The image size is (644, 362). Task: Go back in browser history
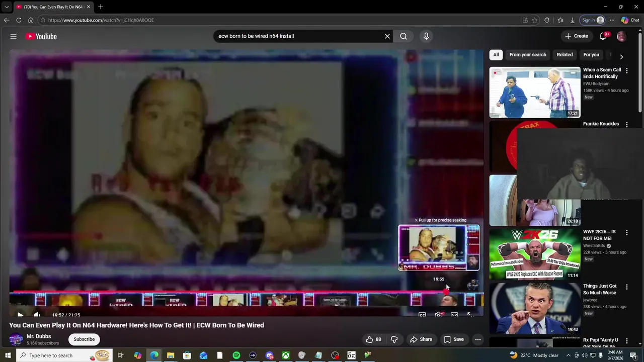7,20
